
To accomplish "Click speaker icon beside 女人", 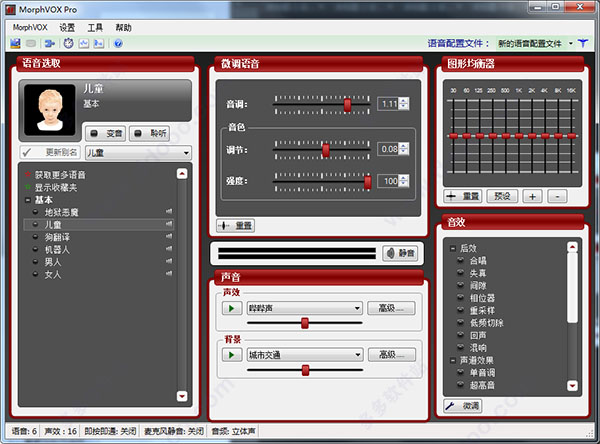I will tap(169, 273).
